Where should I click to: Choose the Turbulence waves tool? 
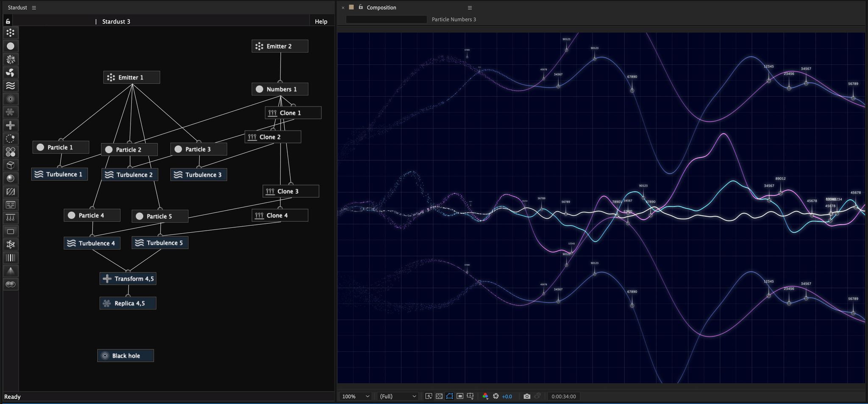[11, 86]
